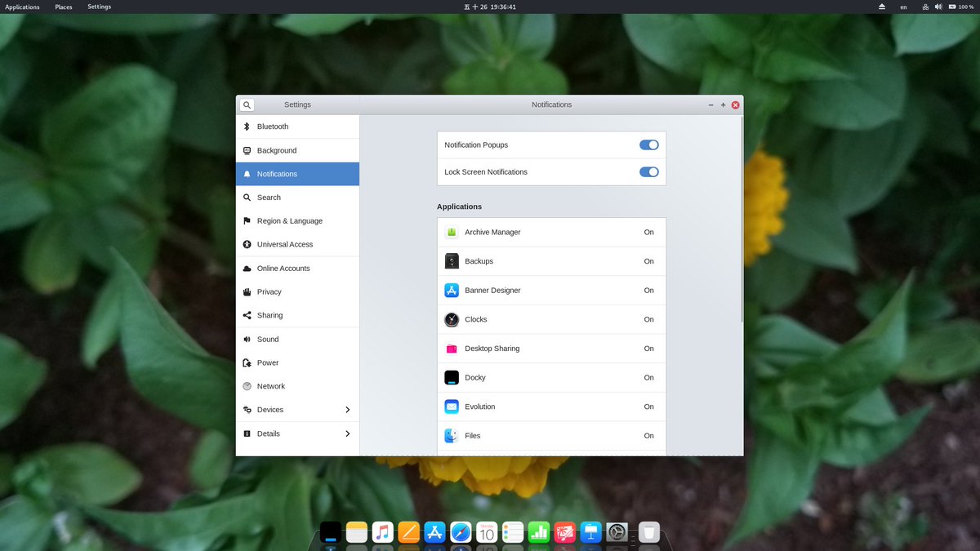Image resolution: width=980 pixels, height=551 pixels.
Task: Open the Applications menu in top panel
Action: pos(22,7)
